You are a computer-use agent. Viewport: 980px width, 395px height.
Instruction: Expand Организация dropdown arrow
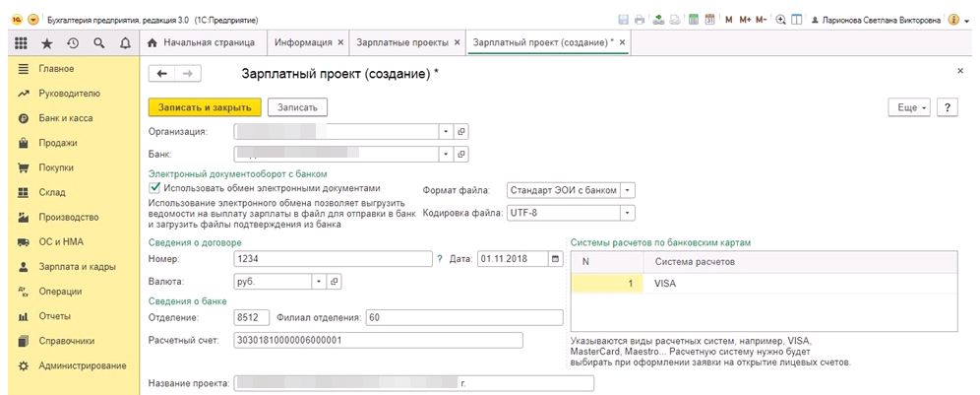click(x=447, y=132)
